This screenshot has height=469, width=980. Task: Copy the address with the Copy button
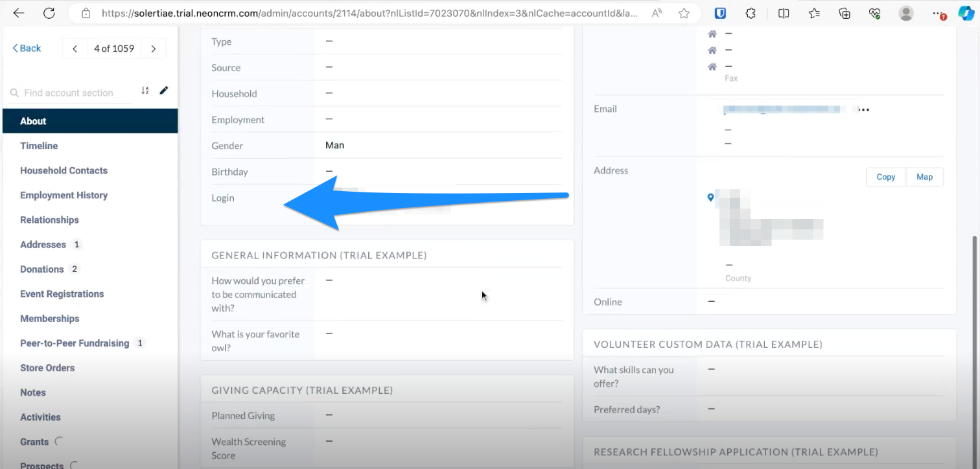886,177
